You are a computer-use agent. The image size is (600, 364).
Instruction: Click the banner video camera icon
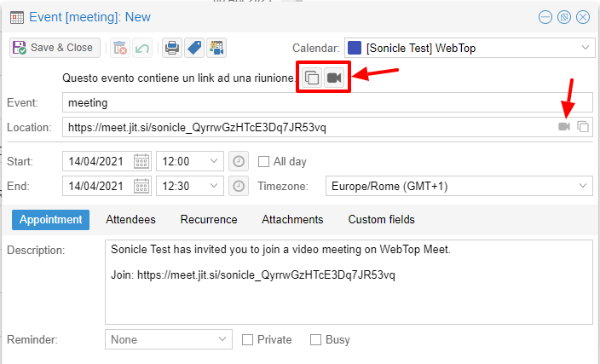point(335,78)
